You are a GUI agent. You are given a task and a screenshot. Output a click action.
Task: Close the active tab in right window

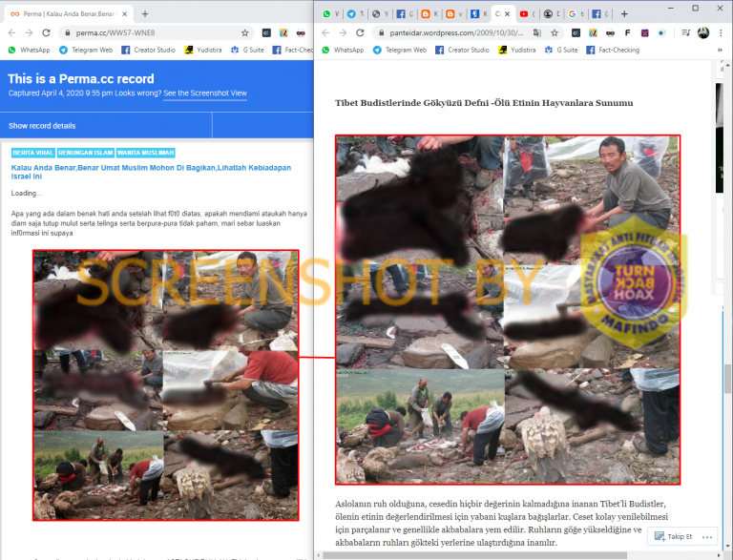(x=508, y=14)
